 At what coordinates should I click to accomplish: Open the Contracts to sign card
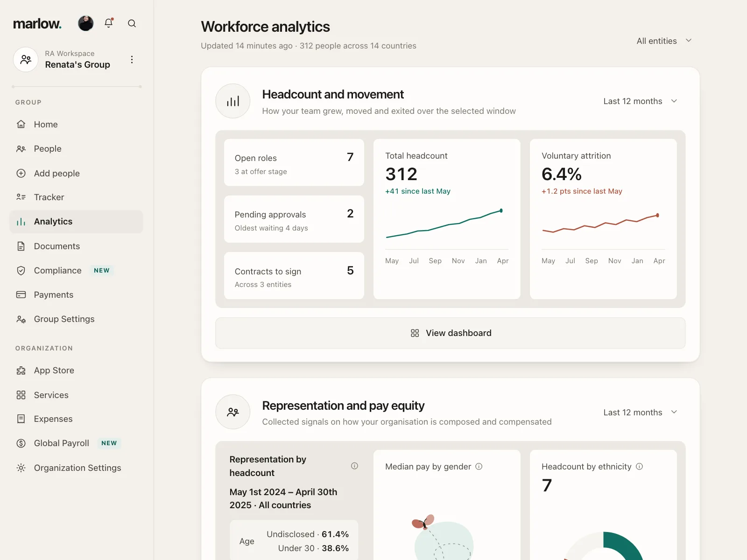pyautogui.click(x=294, y=276)
